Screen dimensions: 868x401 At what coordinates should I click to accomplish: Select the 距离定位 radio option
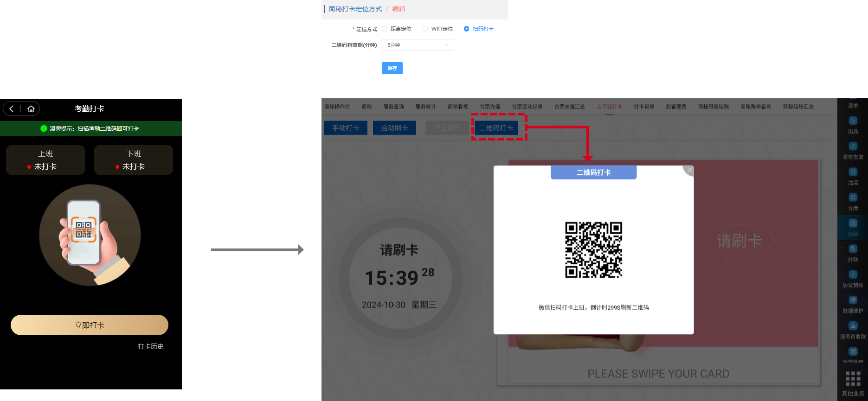click(x=384, y=29)
